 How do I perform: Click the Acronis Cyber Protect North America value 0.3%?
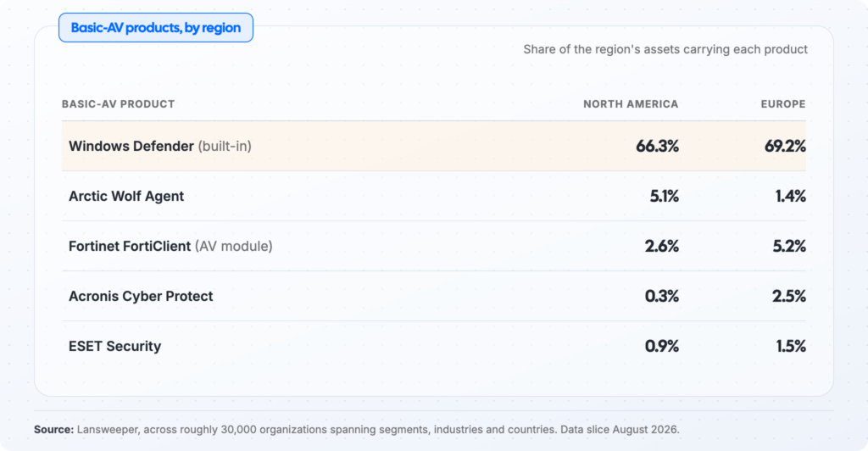(x=661, y=296)
